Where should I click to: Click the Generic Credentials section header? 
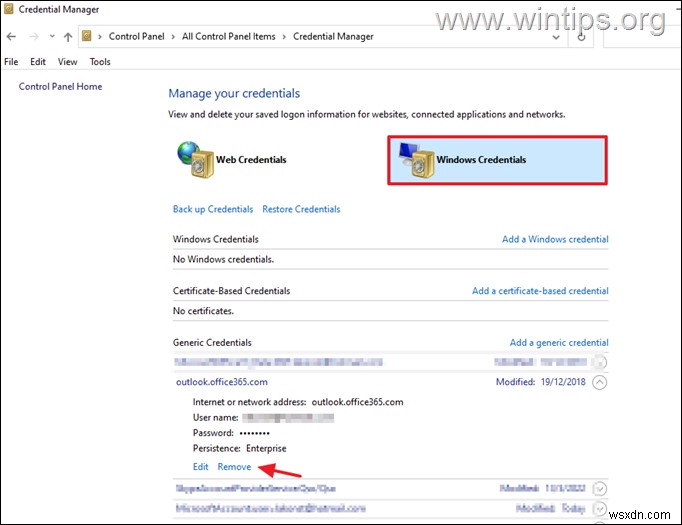coord(212,343)
